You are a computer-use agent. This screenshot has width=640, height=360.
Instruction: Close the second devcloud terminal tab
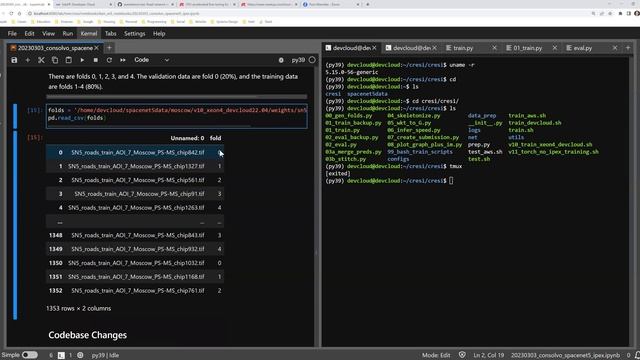[x=434, y=48]
